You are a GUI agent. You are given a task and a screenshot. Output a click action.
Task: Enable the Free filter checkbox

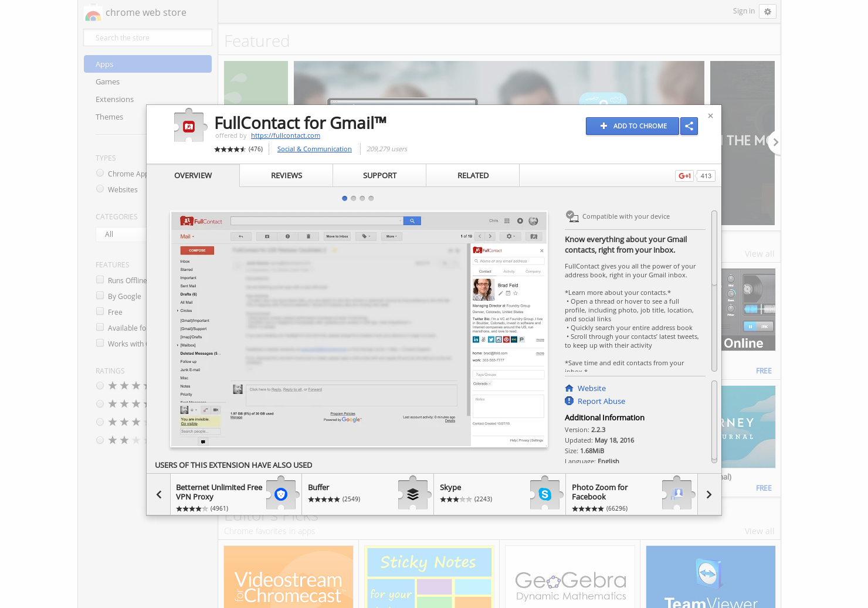point(100,311)
